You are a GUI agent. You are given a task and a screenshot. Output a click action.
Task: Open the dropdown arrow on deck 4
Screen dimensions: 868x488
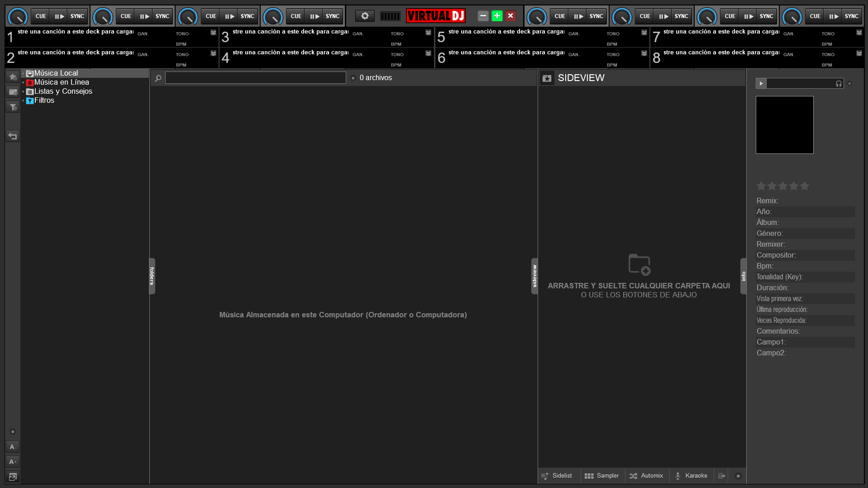(428, 53)
